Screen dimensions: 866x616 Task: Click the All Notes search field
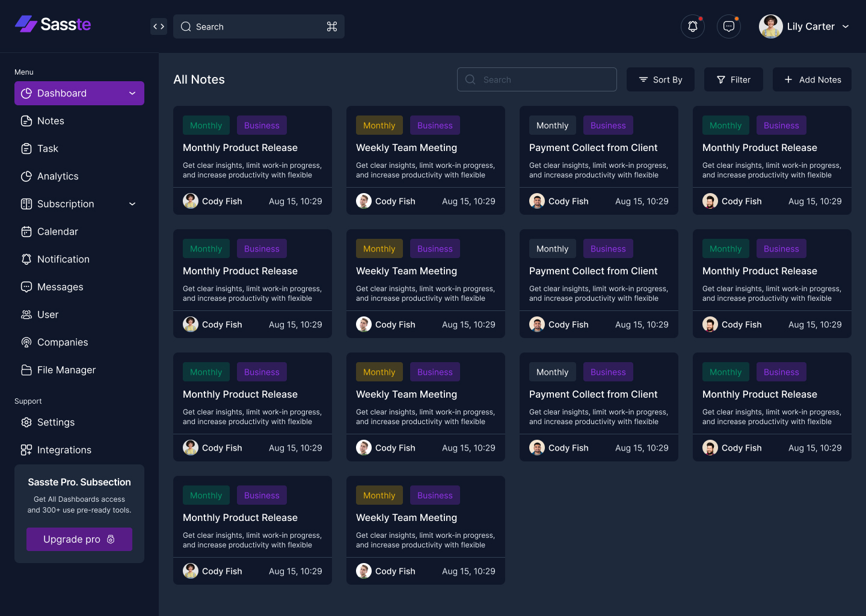(x=536, y=79)
